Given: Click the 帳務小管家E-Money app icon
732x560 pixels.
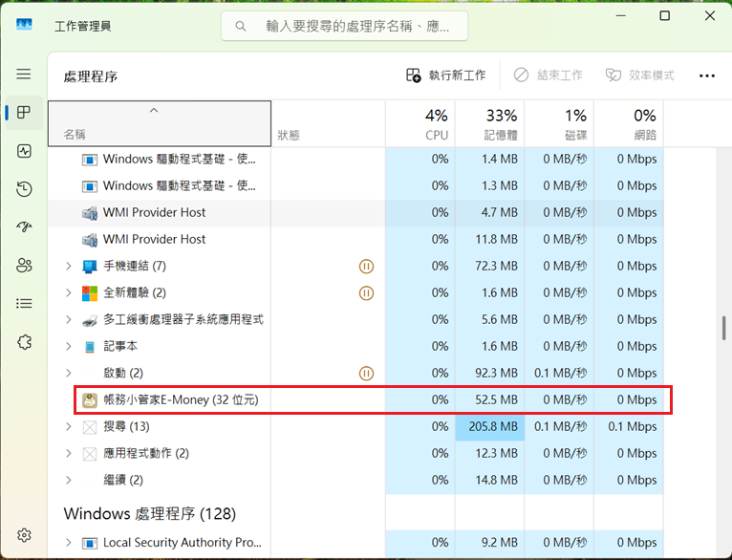Looking at the screenshot, I should 90,400.
